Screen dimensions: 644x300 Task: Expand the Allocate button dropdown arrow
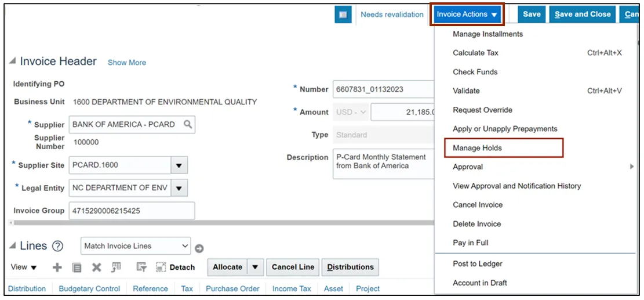pyautogui.click(x=255, y=268)
